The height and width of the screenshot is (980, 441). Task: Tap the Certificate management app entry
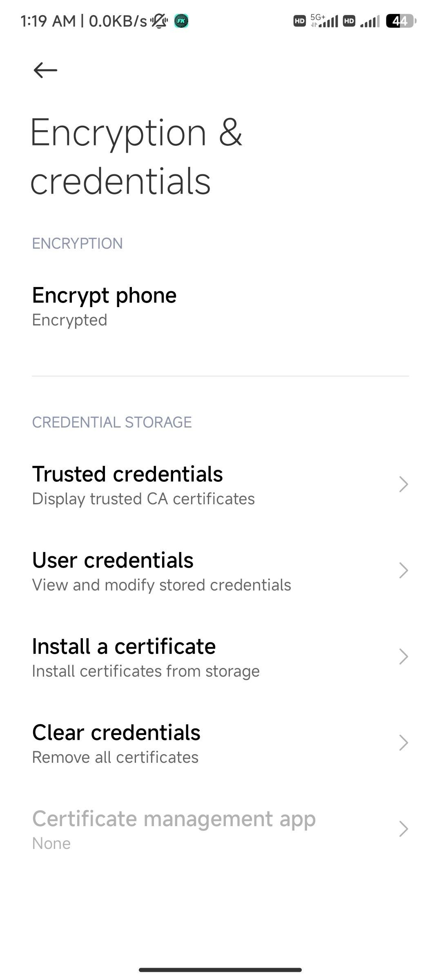[174, 829]
